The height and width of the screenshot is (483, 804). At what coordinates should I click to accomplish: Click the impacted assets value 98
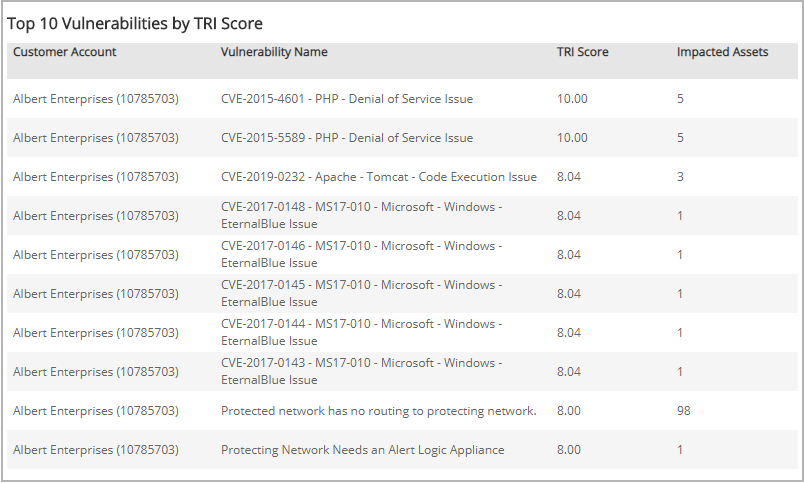pos(683,411)
